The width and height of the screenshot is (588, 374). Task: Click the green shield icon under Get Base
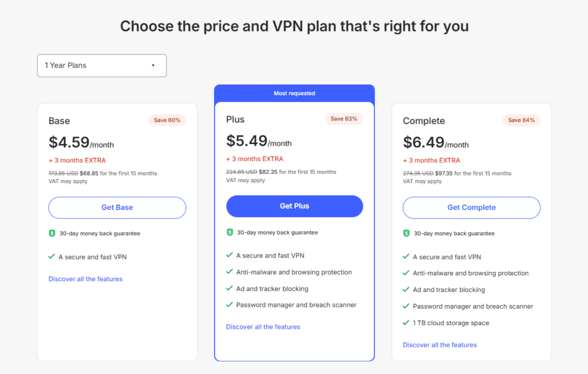51,233
